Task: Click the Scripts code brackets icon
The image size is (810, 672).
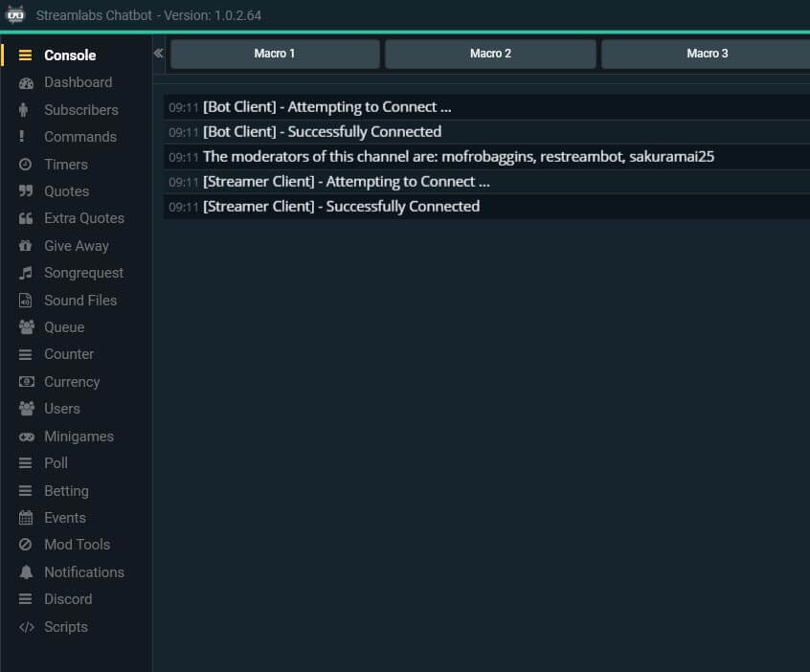Action: (x=27, y=627)
